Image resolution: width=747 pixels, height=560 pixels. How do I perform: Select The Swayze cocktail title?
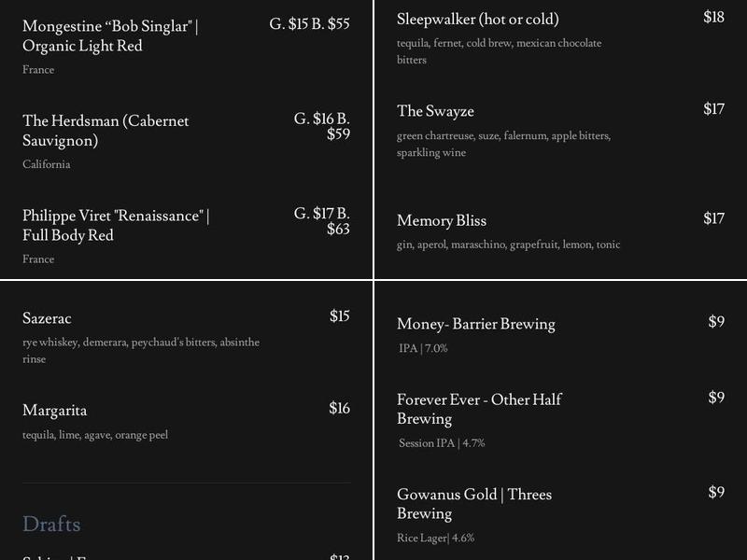click(435, 111)
